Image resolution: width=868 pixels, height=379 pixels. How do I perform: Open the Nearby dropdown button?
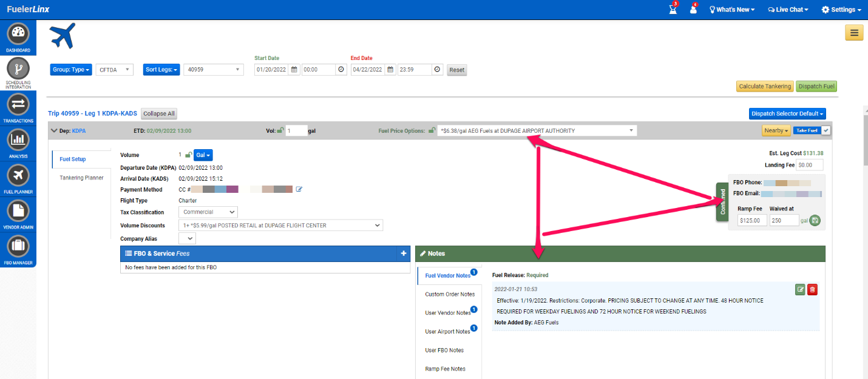coord(776,130)
